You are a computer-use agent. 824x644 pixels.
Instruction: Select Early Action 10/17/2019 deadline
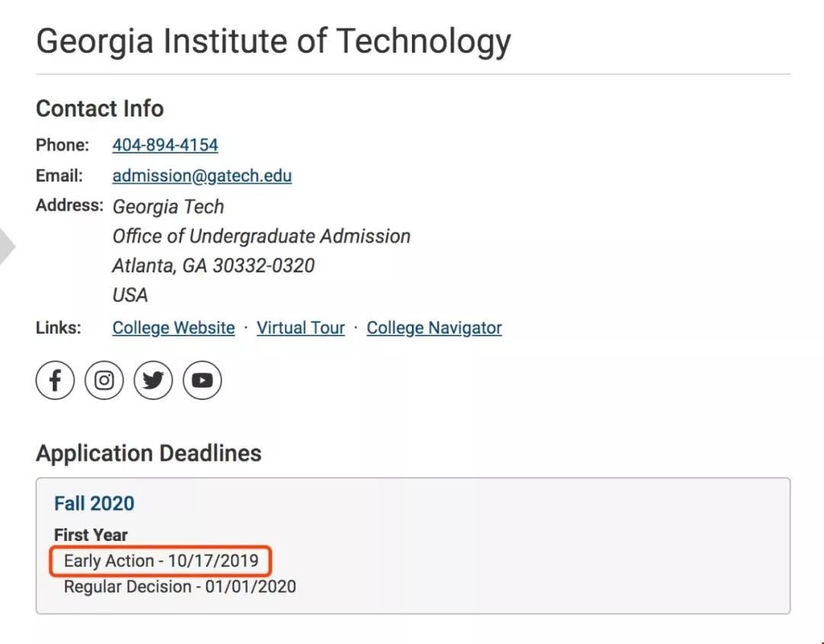161,560
